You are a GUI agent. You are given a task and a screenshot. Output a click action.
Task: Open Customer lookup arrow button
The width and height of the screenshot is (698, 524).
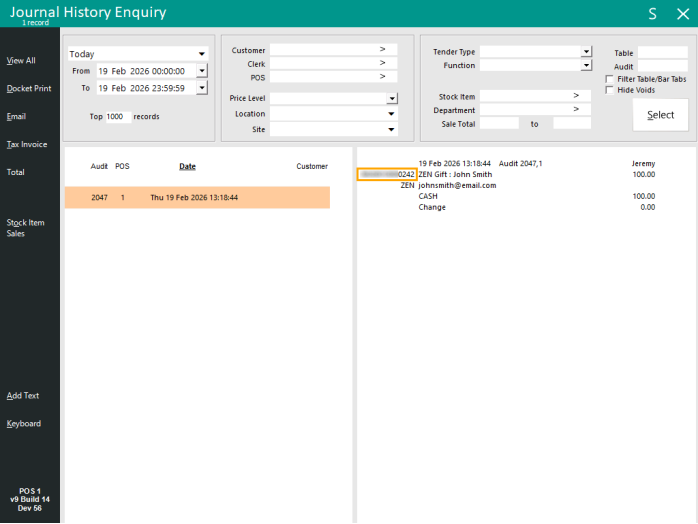point(382,49)
